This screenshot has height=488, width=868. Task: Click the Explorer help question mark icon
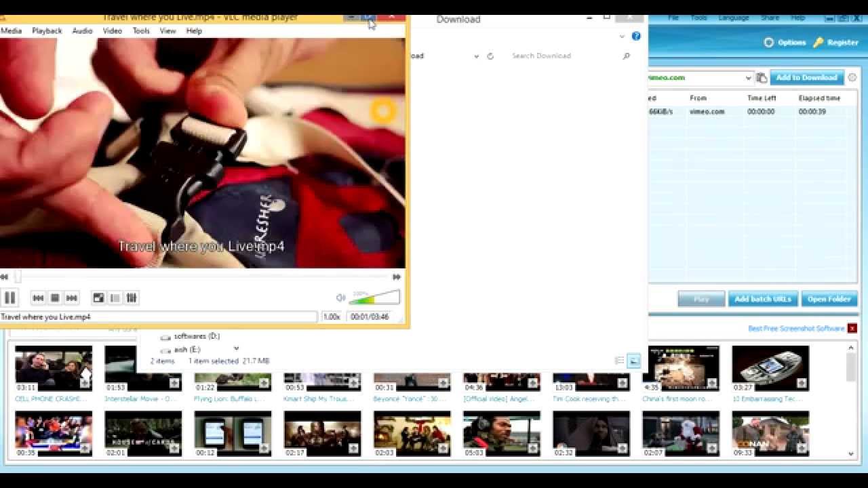point(636,36)
